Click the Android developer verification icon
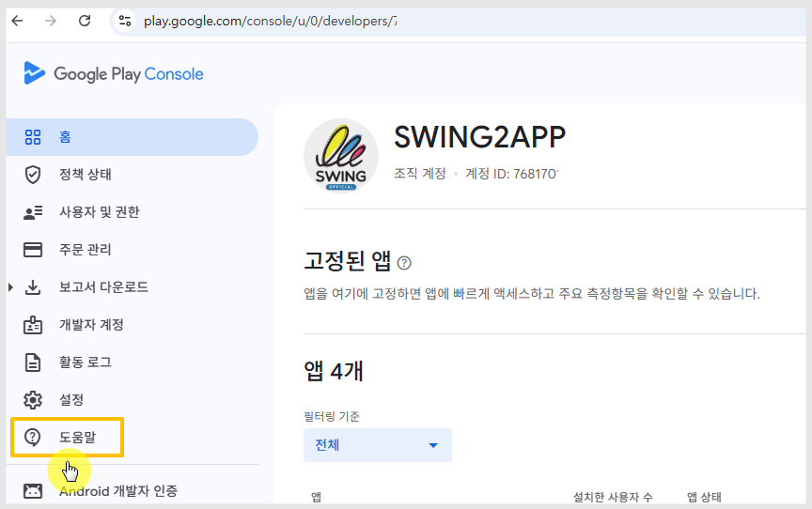Viewport: 812px width, 509px height. [x=33, y=490]
